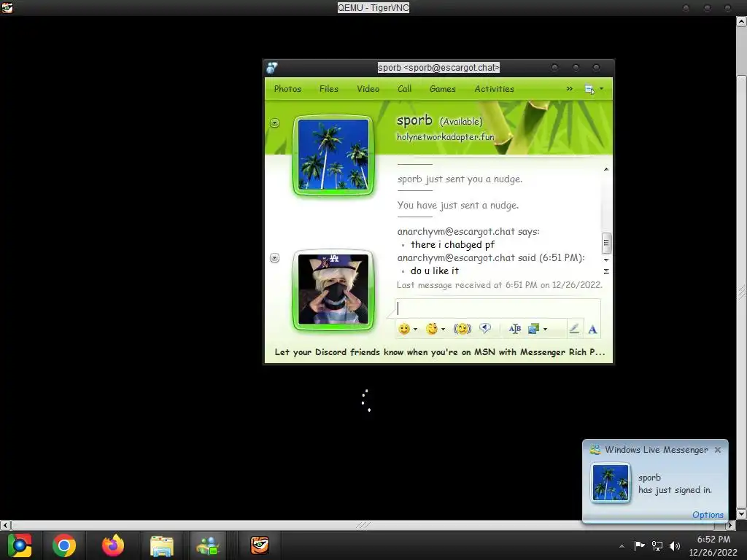Image resolution: width=747 pixels, height=560 pixels.
Task: Click the holynetworkadapter.fun personal message
Action: click(446, 136)
